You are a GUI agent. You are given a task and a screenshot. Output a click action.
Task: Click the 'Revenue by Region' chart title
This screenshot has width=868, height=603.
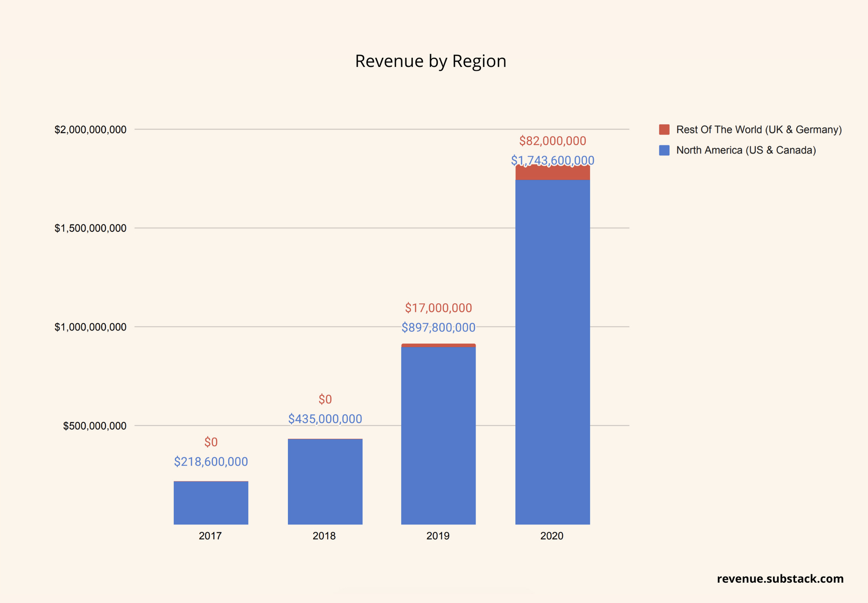[430, 61]
